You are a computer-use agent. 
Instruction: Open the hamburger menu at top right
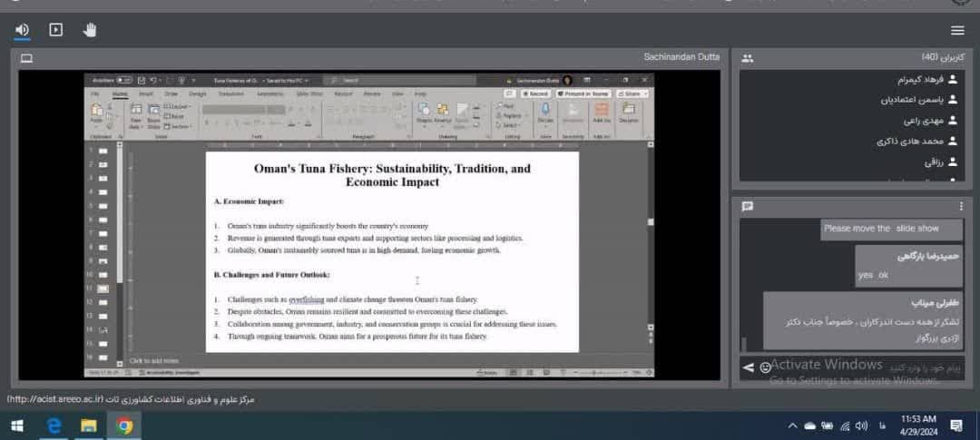pos(957,30)
